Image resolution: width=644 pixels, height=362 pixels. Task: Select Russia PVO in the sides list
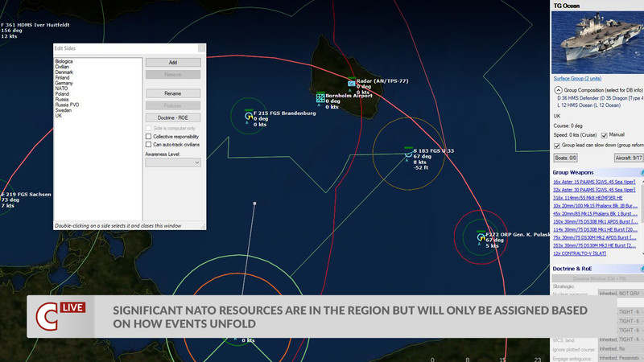tap(68, 105)
